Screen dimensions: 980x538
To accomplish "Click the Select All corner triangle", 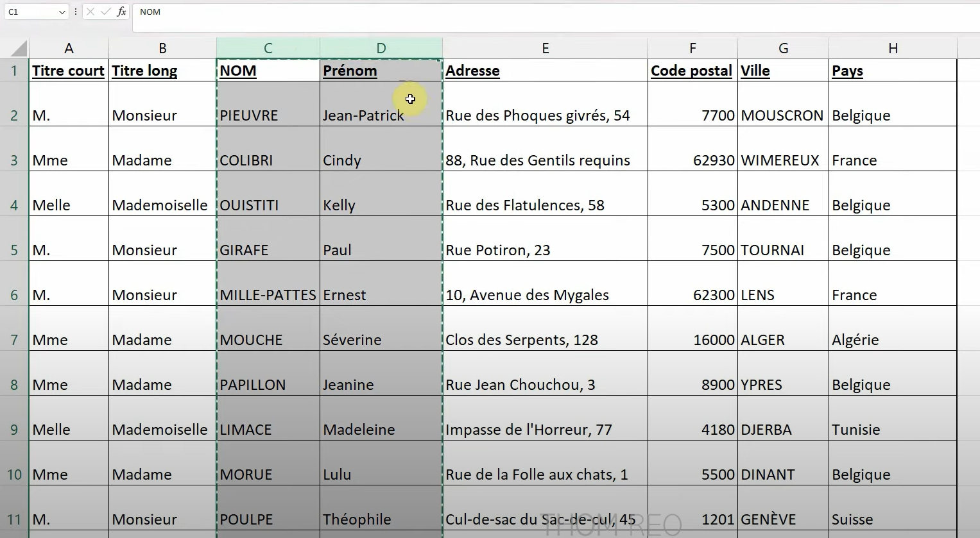I will pos(19,48).
